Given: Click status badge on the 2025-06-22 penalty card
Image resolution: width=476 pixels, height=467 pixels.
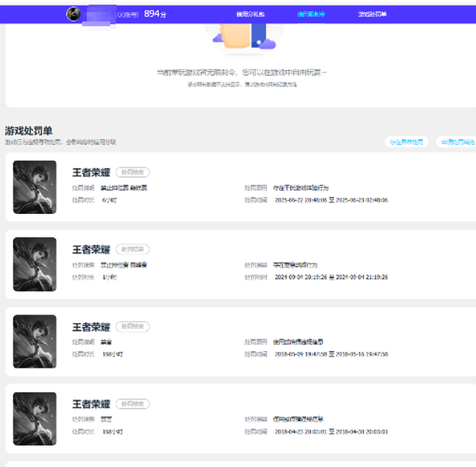Looking at the screenshot, I should [133, 172].
